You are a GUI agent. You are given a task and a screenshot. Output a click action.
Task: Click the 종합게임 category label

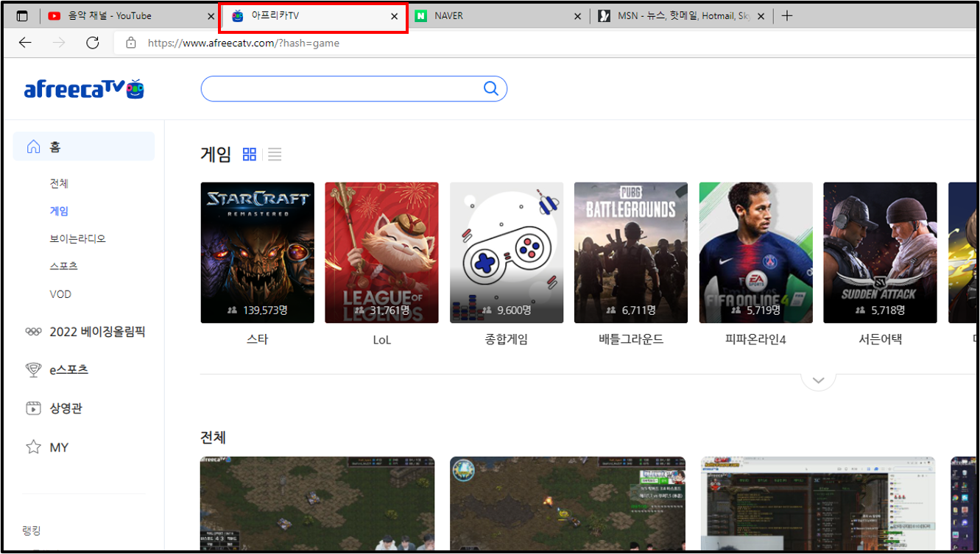tap(507, 340)
